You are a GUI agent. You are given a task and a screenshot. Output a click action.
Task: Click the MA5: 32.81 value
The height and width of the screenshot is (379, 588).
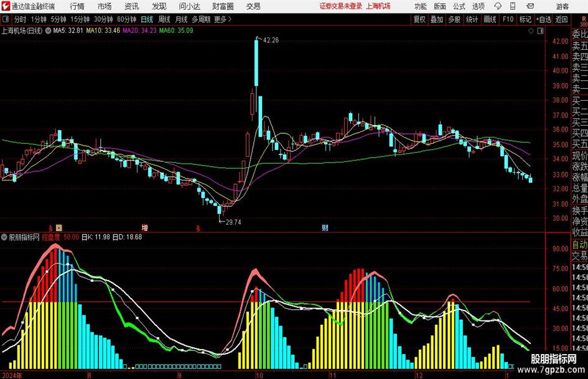pyautogui.click(x=68, y=30)
